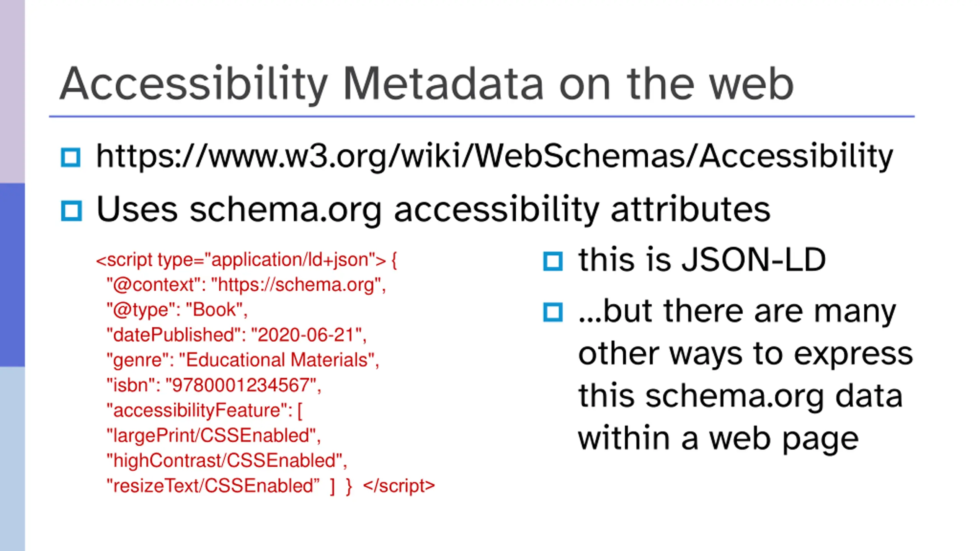This screenshot has height=551, width=980.
Task: Click the "this is JSON-LD" text
Action: [702, 260]
